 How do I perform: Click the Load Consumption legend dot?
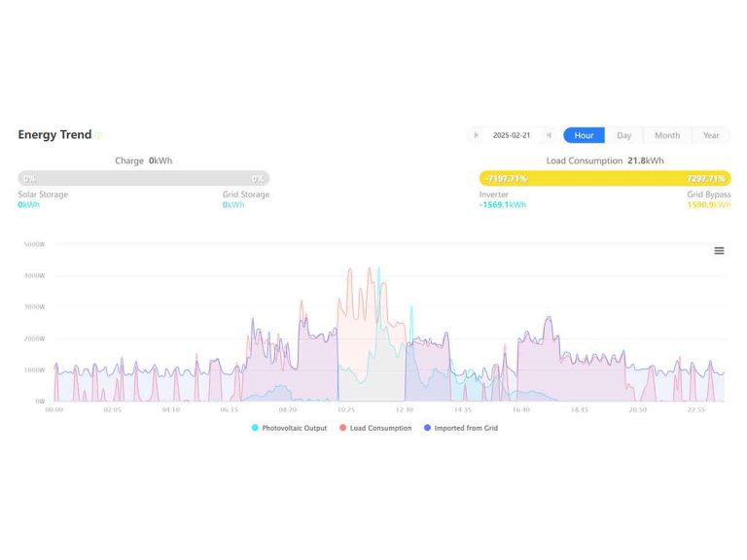click(343, 428)
